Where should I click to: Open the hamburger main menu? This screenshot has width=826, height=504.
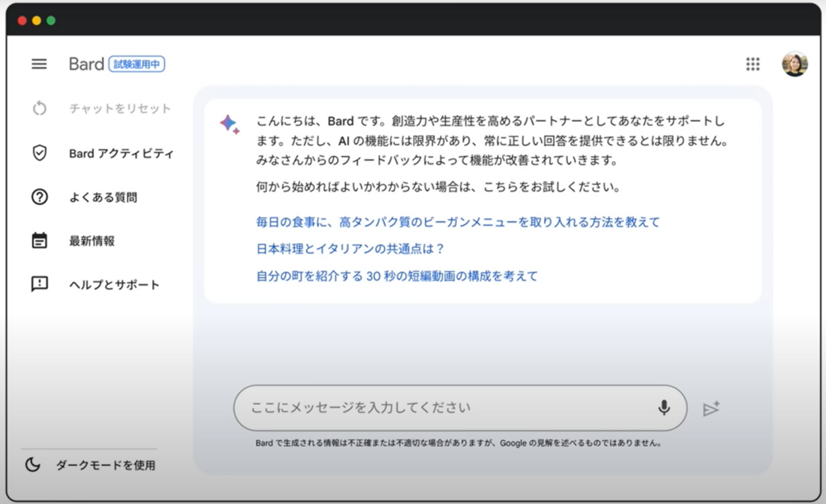pyautogui.click(x=39, y=64)
